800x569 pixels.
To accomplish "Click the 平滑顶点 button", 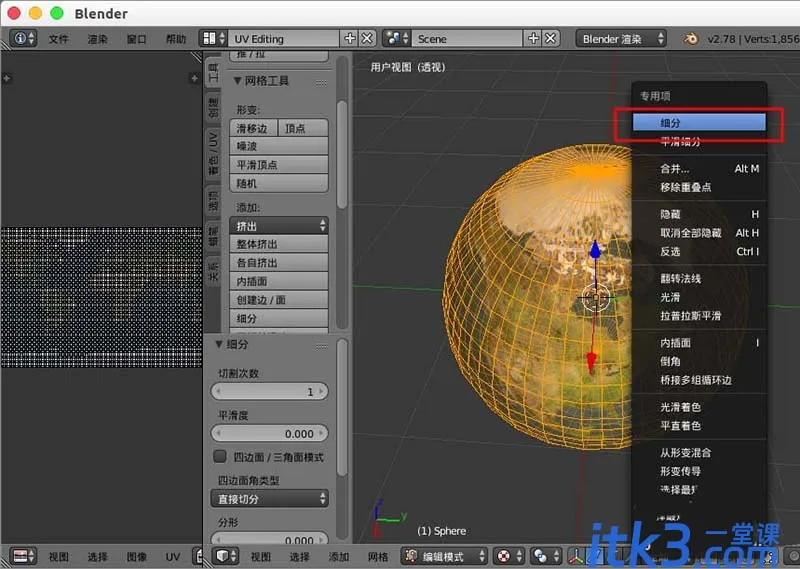I will [x=279, y=165].
